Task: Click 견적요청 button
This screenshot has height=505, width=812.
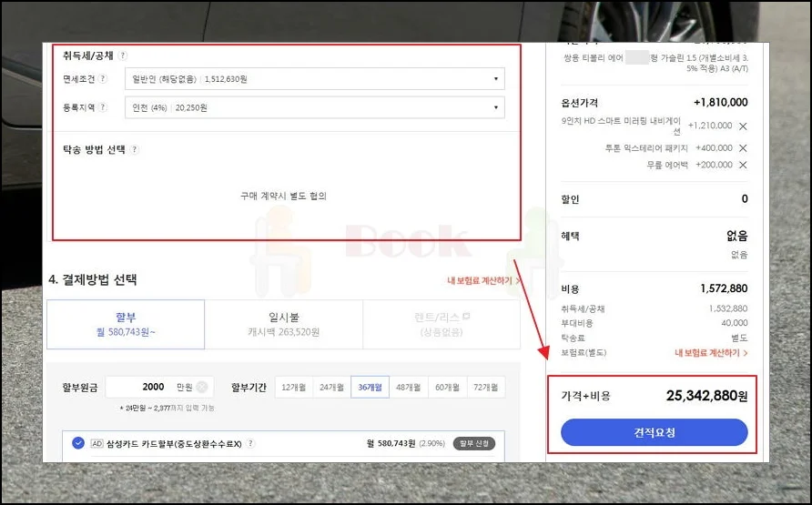Action: [654, 432]
